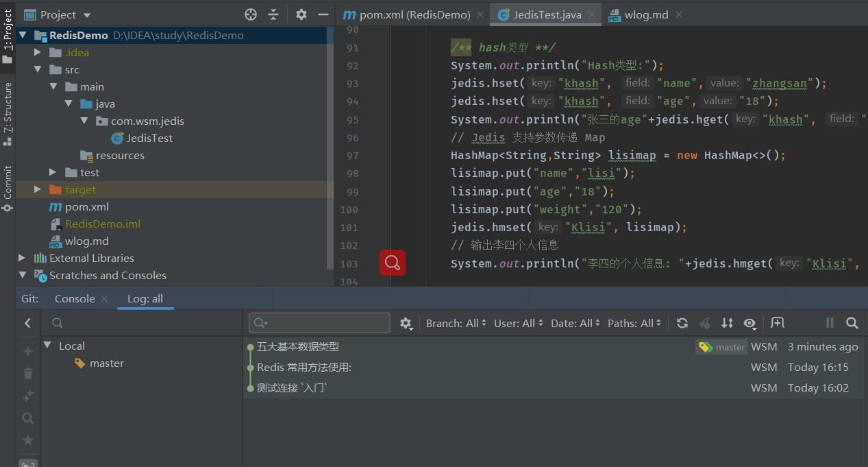Screen dimensions: 868x467
Task: Open the Project view dropdown
Action: [x=58, y=14]
